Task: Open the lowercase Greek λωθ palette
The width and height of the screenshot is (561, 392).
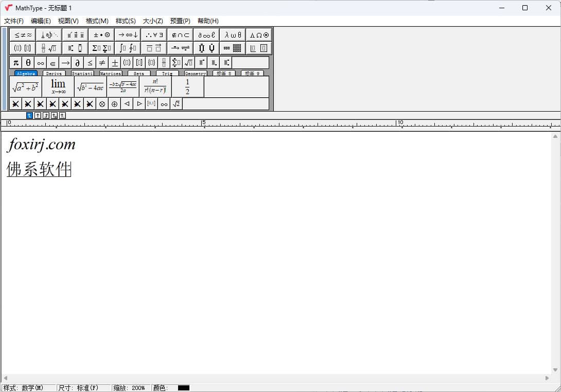Action: (233, 34)
